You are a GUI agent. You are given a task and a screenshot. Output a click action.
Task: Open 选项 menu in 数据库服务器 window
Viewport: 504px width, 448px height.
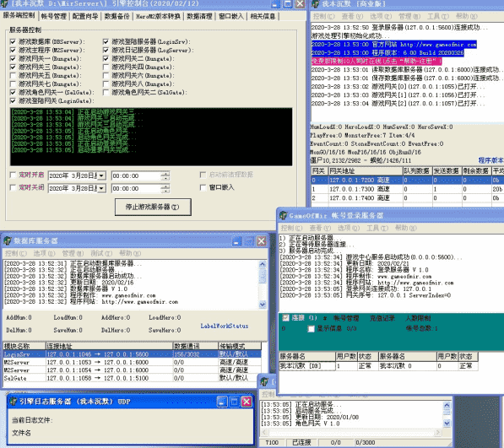[44, 253]
